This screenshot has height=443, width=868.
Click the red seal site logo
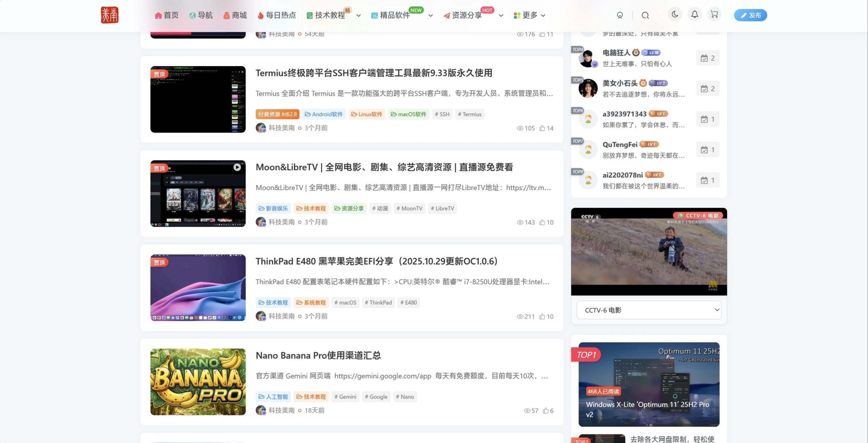pyautogui.click(x=110, y=15)
